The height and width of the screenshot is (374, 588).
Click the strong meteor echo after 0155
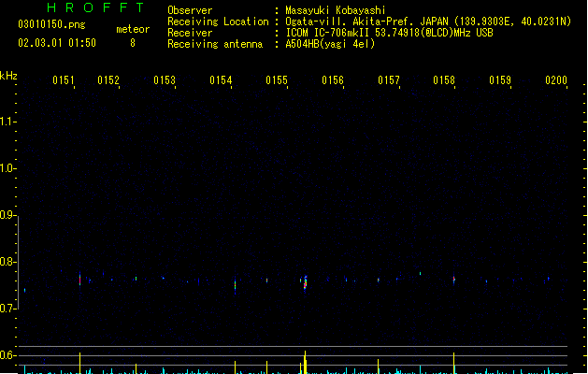click(x=306, y=283)
